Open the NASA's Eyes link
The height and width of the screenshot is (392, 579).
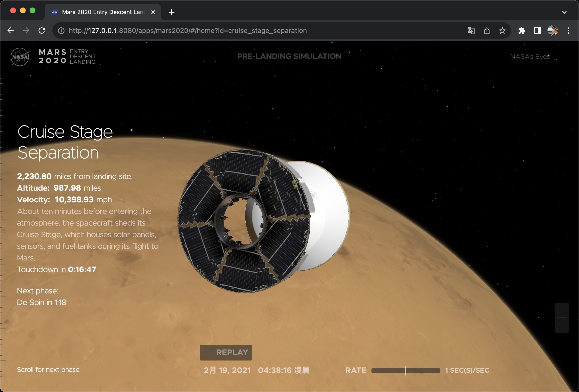[x=530, y=57]
